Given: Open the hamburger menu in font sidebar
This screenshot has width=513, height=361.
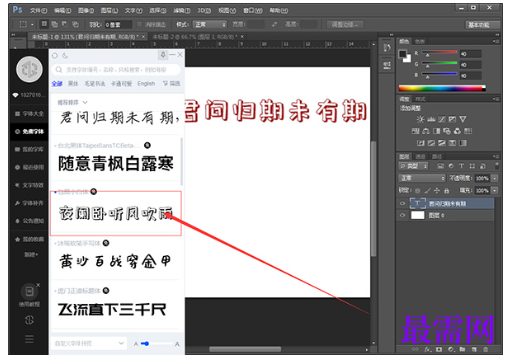Looking at the screenshot, I should (29, 339).
